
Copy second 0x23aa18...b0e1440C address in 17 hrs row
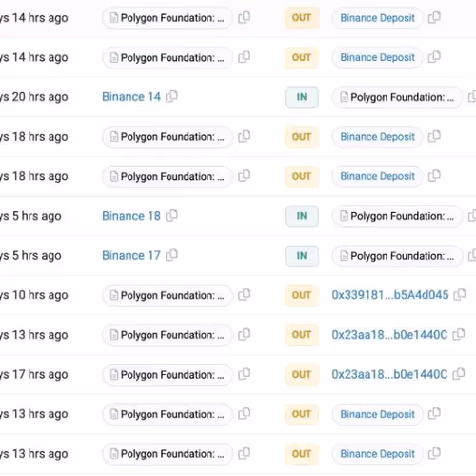coord(459,374)
